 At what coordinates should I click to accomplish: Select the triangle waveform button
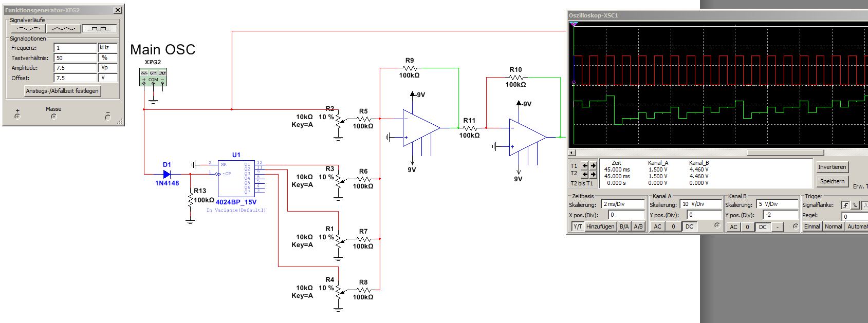[63, 29]
